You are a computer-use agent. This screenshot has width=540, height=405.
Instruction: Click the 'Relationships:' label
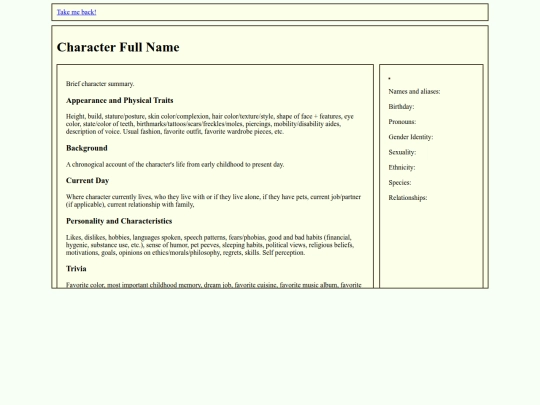[408, 198]
